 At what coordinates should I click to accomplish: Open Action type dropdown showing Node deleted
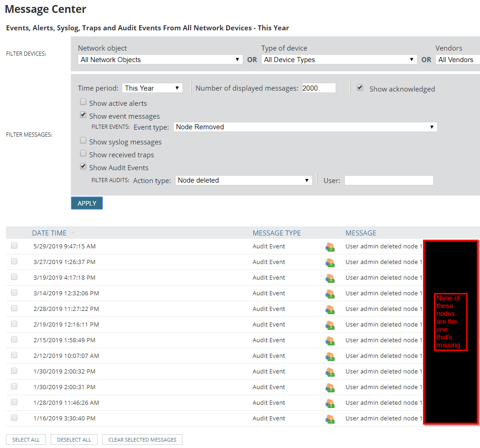coord(244,180)
